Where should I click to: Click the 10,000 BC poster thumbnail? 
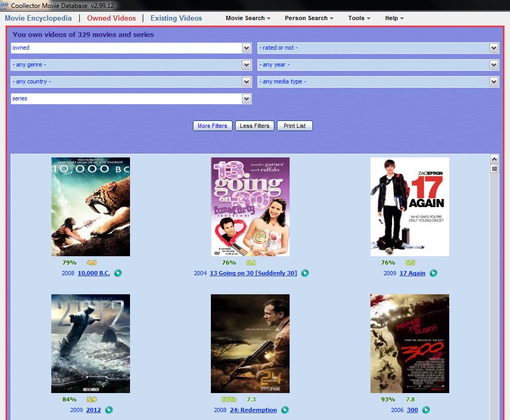pos(91,207)
